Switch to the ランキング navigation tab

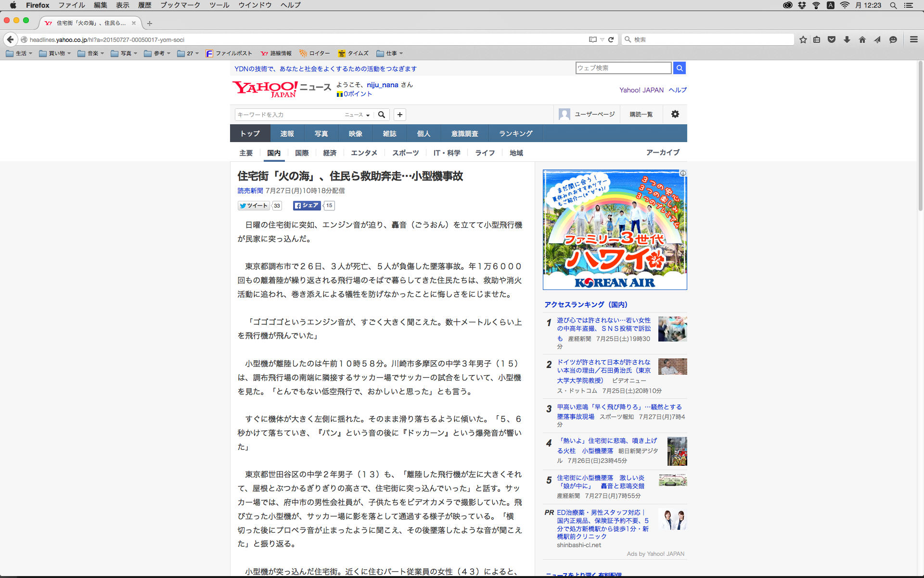tap(515, 133)
